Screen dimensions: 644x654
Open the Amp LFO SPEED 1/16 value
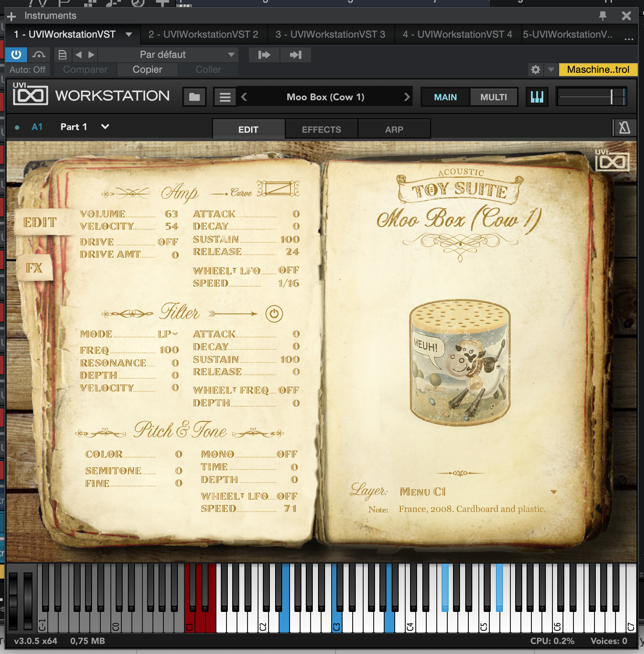[x=289, y=283]
